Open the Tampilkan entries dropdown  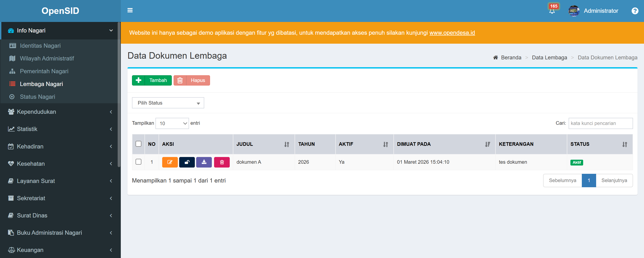172,123
